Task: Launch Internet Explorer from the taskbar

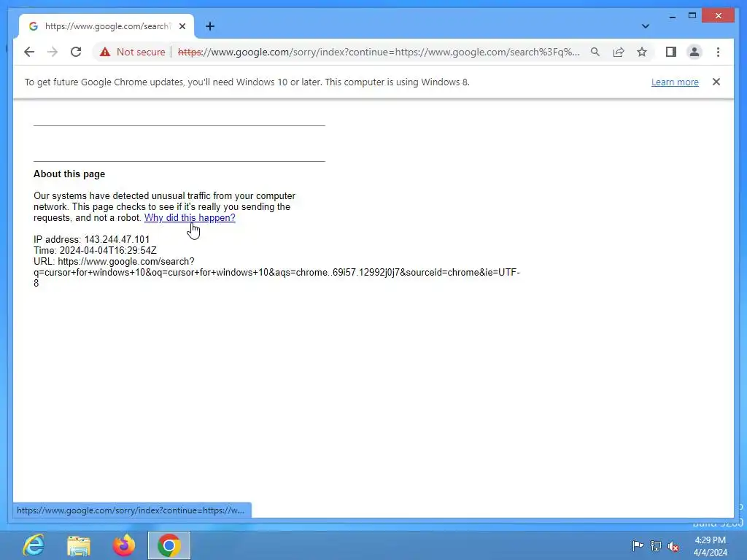Action: pyautogui.click(x=34, y=545)
